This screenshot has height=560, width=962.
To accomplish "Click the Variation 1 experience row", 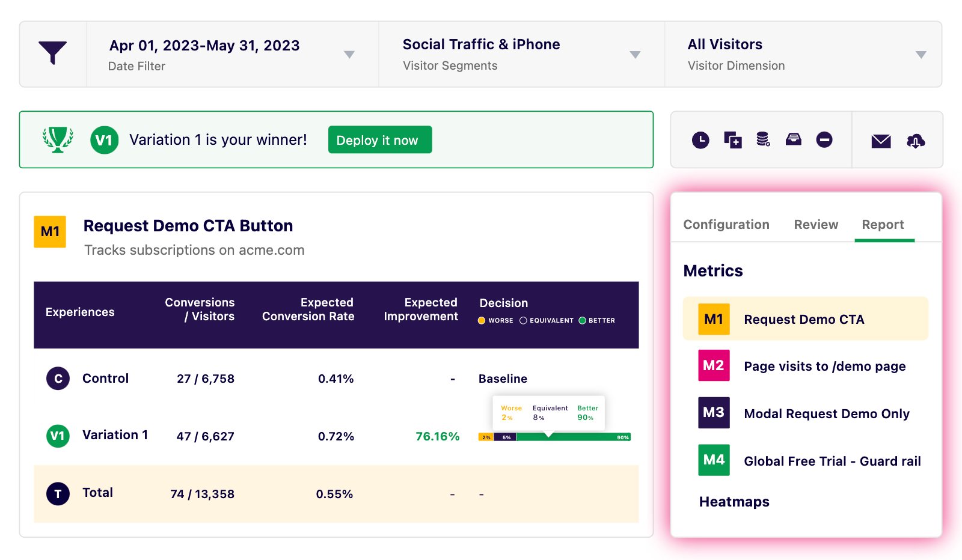I will tap(115, 436).
